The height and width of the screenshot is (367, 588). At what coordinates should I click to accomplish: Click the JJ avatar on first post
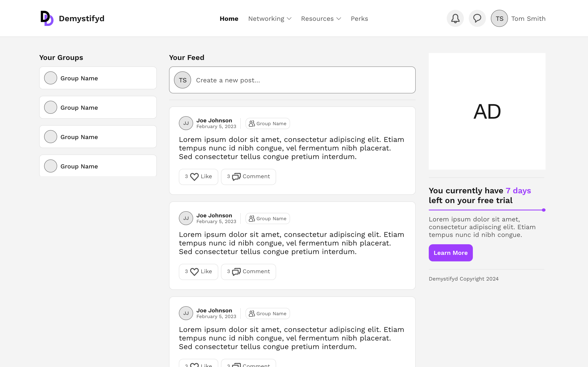click(186, 123)
